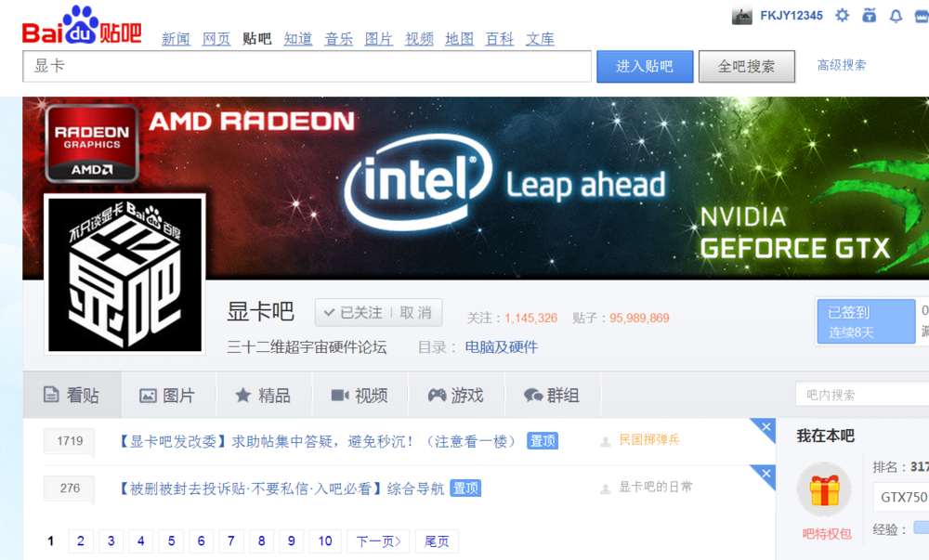Open the 显卡吧发改委 求助帖 pinned thread
Screen dimensions: 929x560
tap(318, 442)
